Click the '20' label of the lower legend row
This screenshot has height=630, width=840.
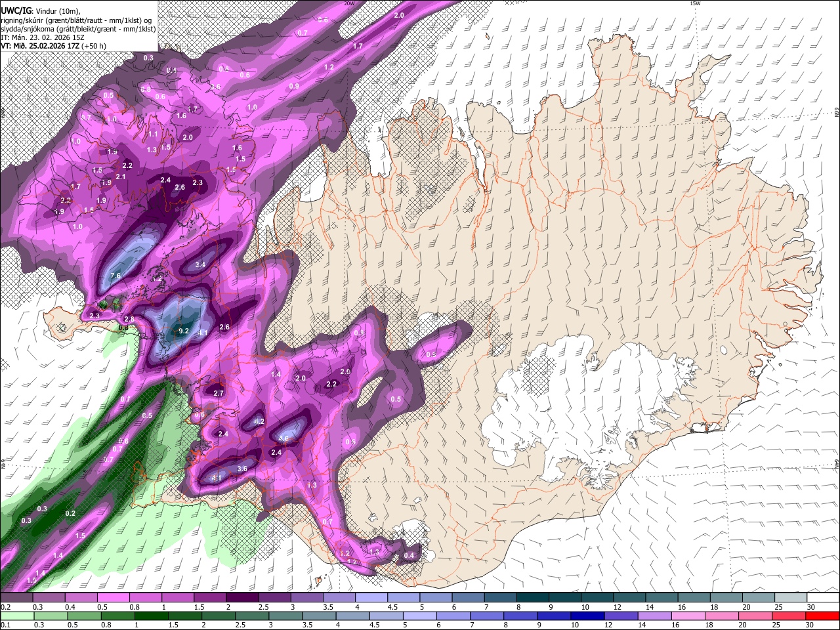click(x=744, y=625)
